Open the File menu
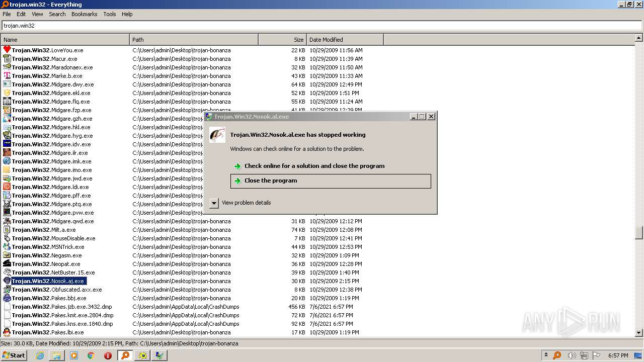The height and width of the screenshot is (362, 644). click(x=7, y=14)
